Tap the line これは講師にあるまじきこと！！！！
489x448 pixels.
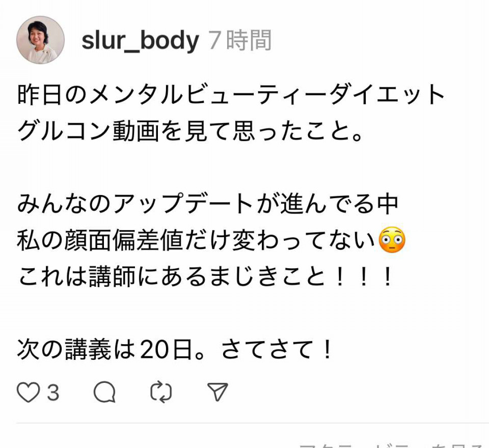(205, 277)
